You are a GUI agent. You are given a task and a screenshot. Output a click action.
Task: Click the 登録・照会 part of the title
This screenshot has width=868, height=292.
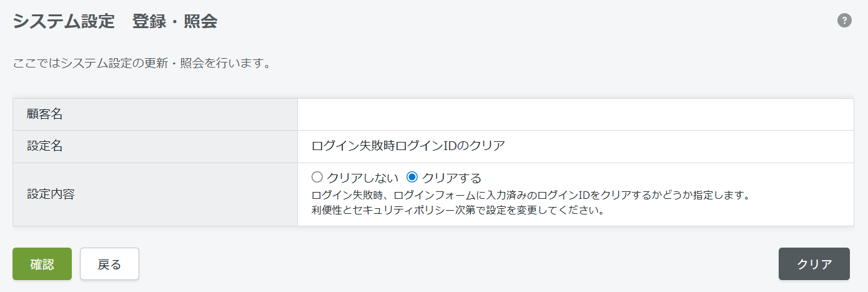coord(175,21)
